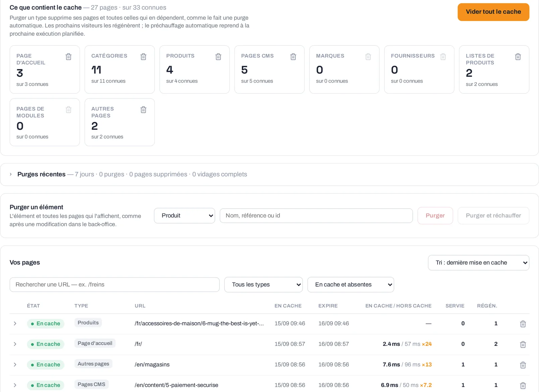Click the /en/magasins URL text
This screenshot has width=539, height=392.
(152, 365)
